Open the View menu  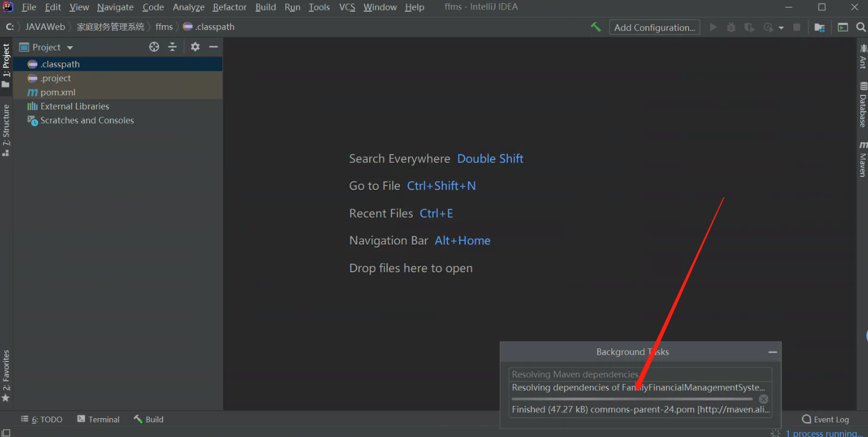[x=79, y=7]
